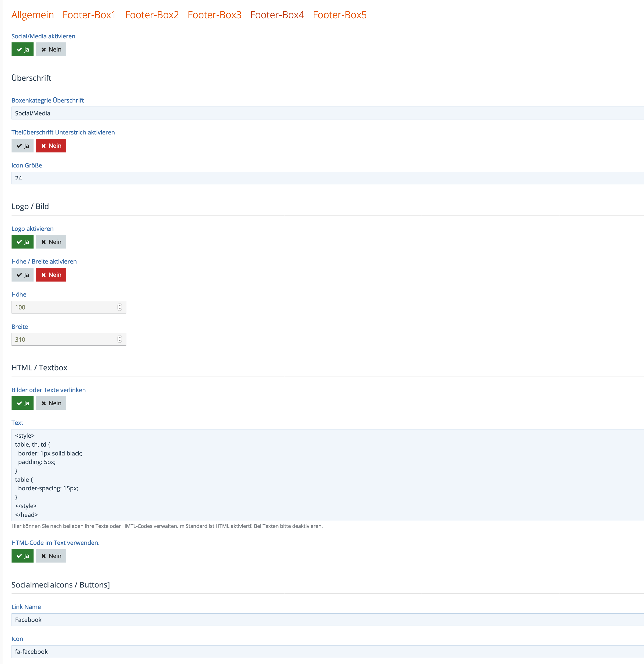
Task: Disable HTML-Code im Text via Nein
Action: 51,556
